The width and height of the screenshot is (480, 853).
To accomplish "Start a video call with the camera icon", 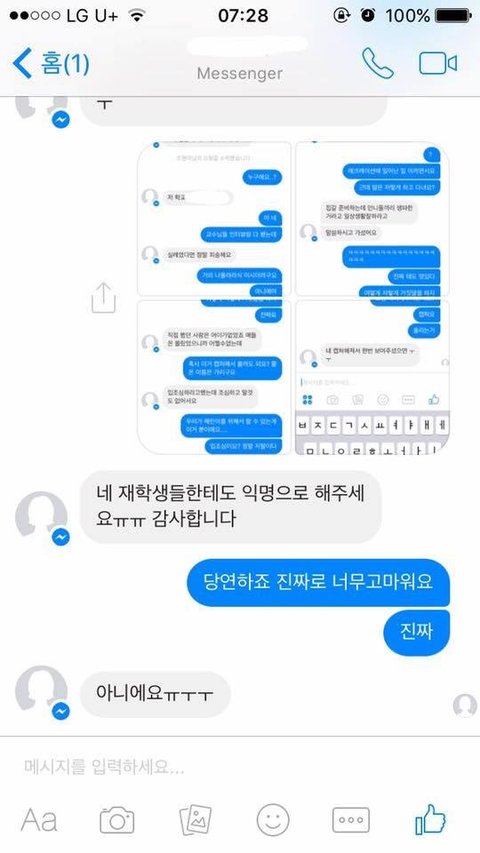I will point(438,64).
